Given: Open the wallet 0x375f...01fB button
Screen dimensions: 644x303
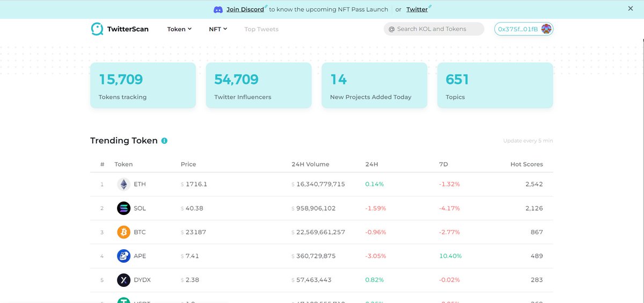Looking at the screenshot, I should (x=524, y=29).
